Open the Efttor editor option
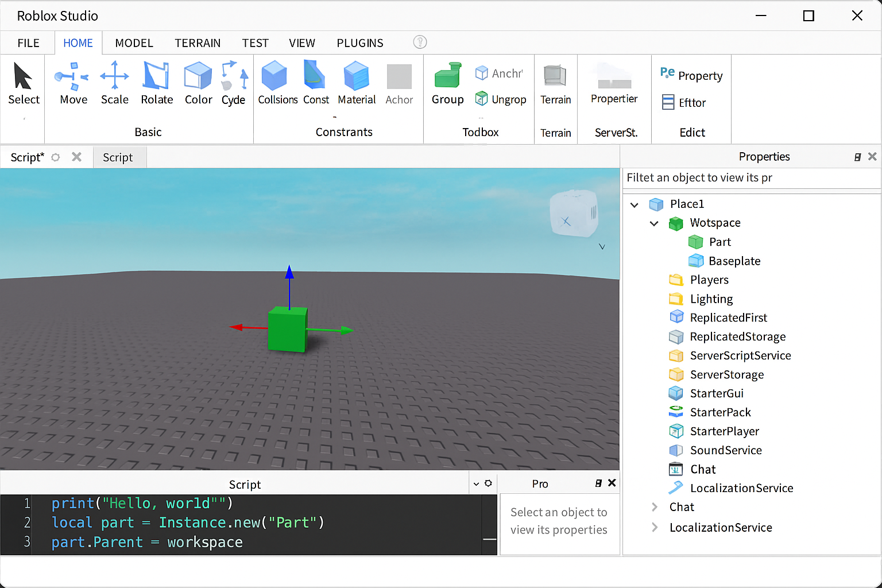 (x=683, y=102)
